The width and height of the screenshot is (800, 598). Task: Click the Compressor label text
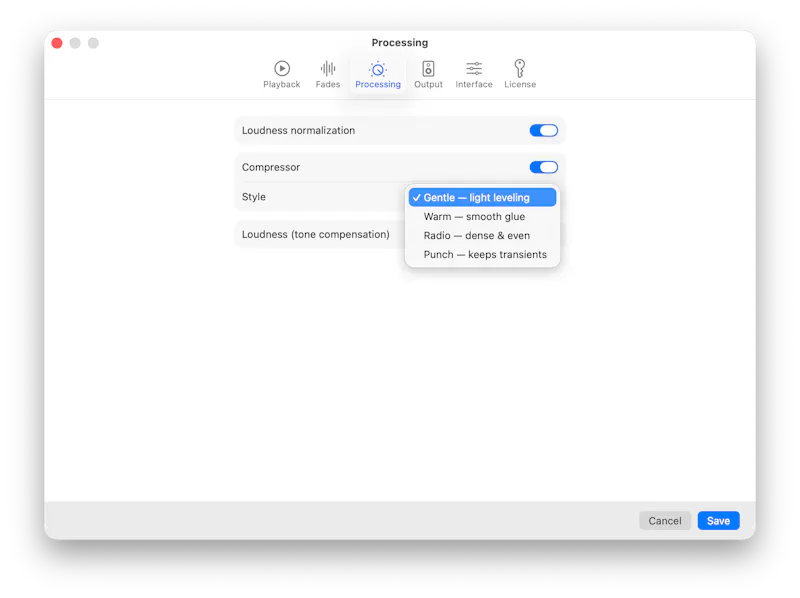point(270,167)
